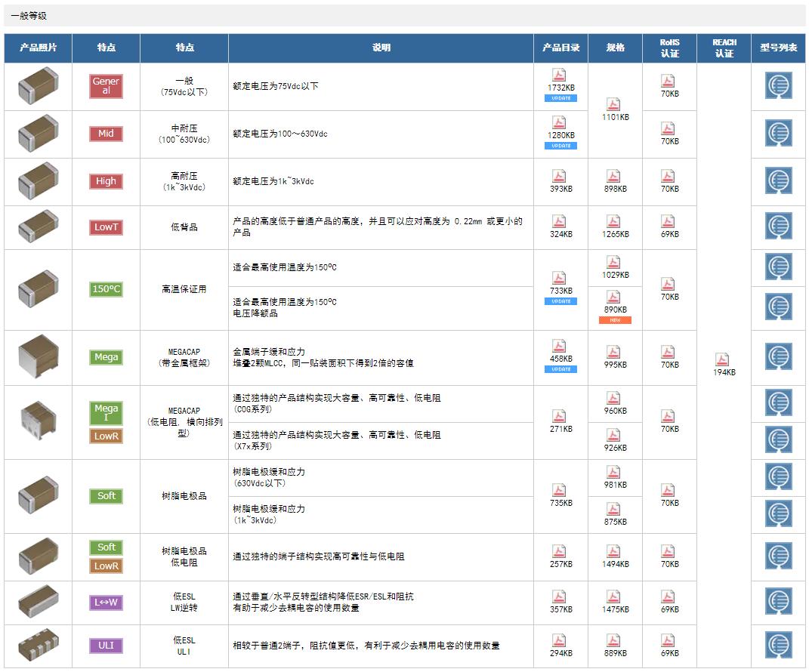
Task: Click the red High voltage badge
Action: (x=106, y=181)
